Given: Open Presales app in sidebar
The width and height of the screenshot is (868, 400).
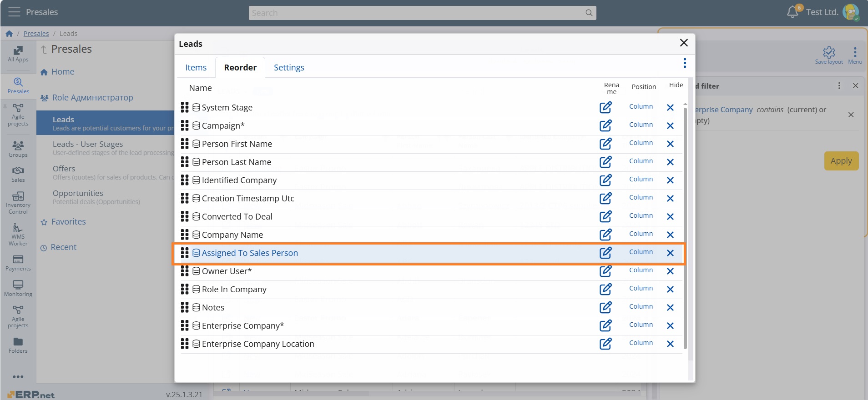Looking at the screenshot, I should tap(18, 86).
